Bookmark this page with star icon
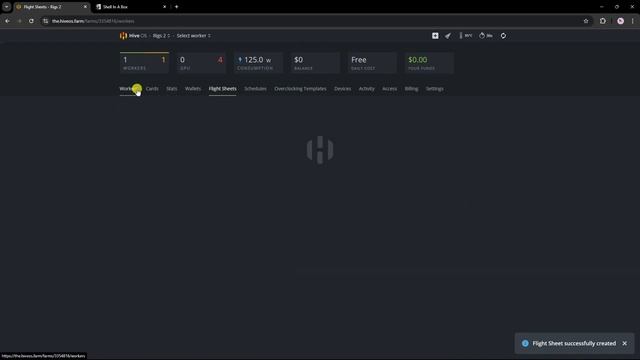The width and height of the screenshot is (640, 360). pyautogui.click(x=586, y=21)
